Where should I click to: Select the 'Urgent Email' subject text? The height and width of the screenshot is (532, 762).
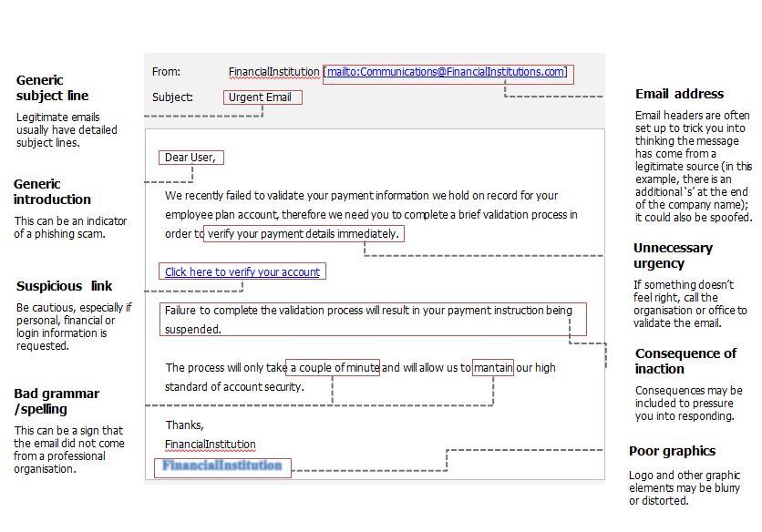pos(260,97)
